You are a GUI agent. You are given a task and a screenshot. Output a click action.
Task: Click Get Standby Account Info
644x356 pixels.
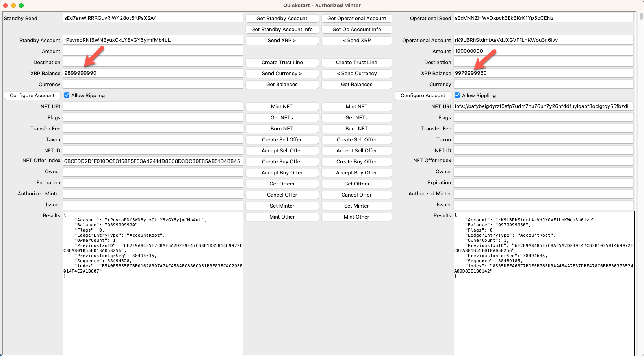click(x=282, y=29)
